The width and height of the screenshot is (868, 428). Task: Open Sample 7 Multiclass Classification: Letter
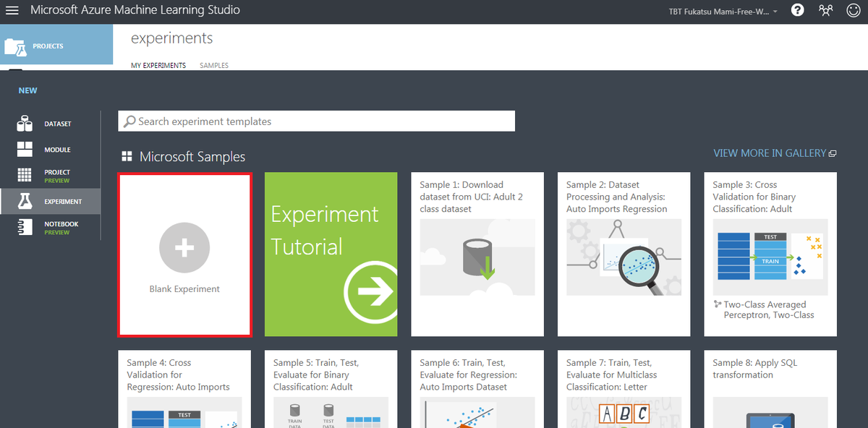[x=624, y=389]
